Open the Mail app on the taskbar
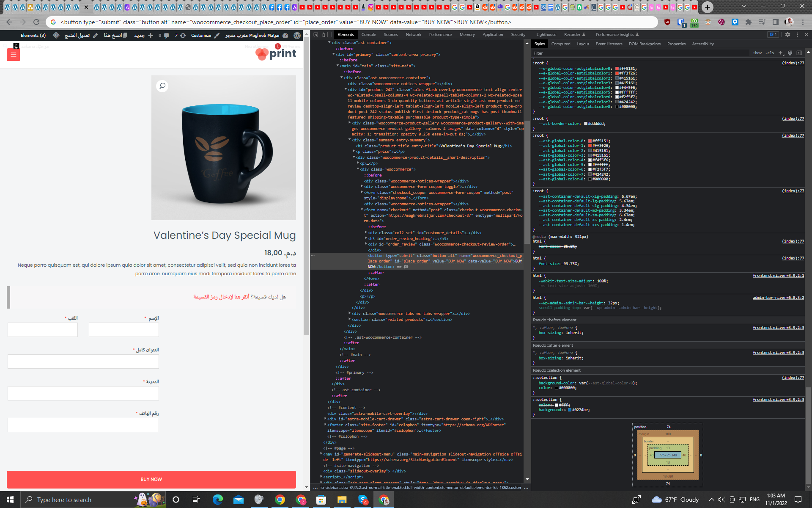Viewport: 812px width, 508px height. pos(239,500)
